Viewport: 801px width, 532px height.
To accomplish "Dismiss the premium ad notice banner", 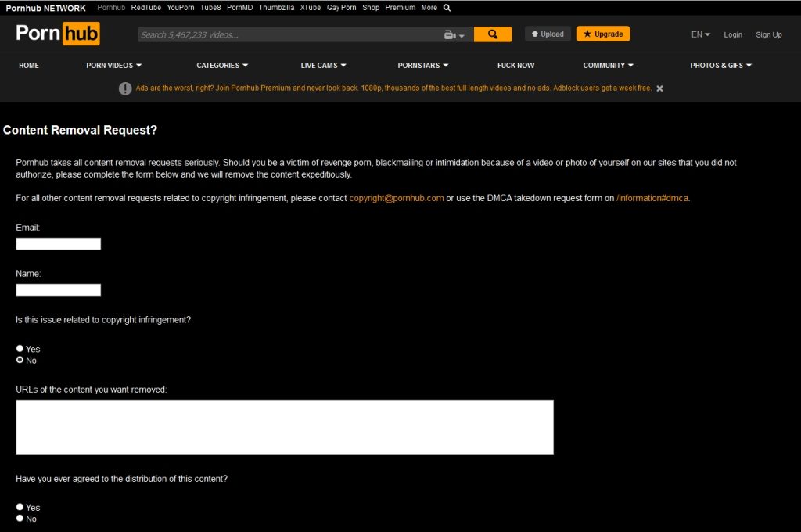I will point(659,88).
